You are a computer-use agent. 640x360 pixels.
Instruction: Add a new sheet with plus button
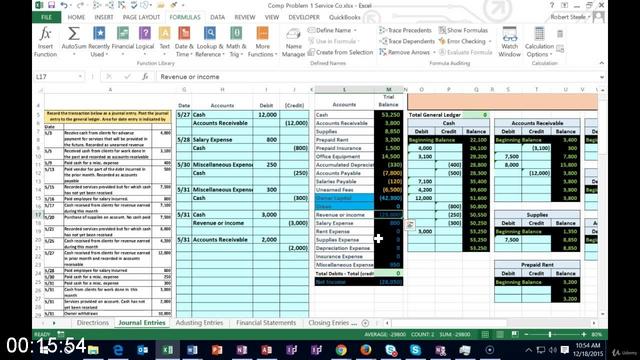click(365, 323)
